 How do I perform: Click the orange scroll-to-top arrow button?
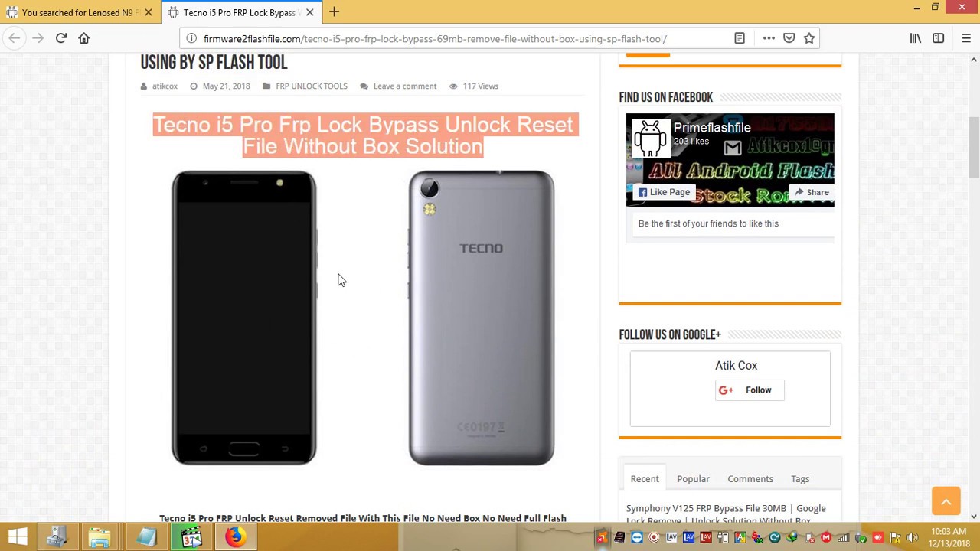coord(946,501)
